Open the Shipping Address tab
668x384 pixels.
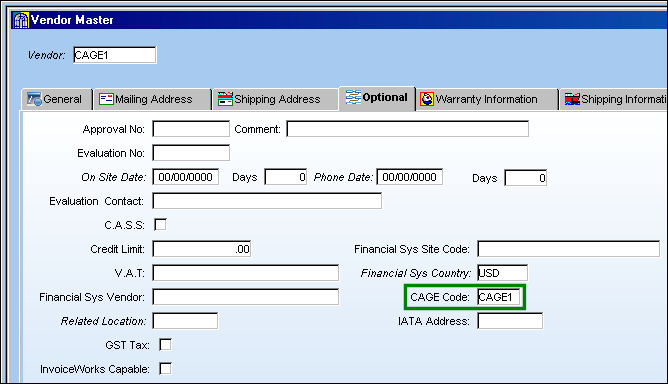(x=275, y=99)
